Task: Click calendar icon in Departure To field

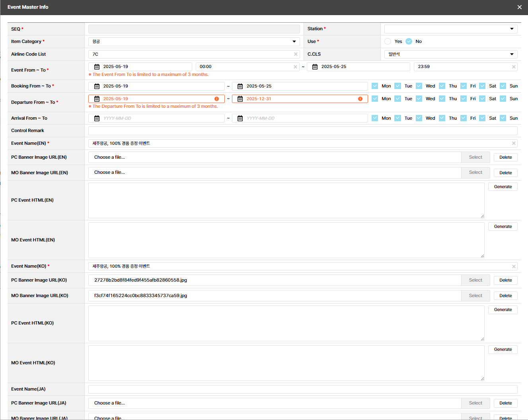Action: coord(240,99)
